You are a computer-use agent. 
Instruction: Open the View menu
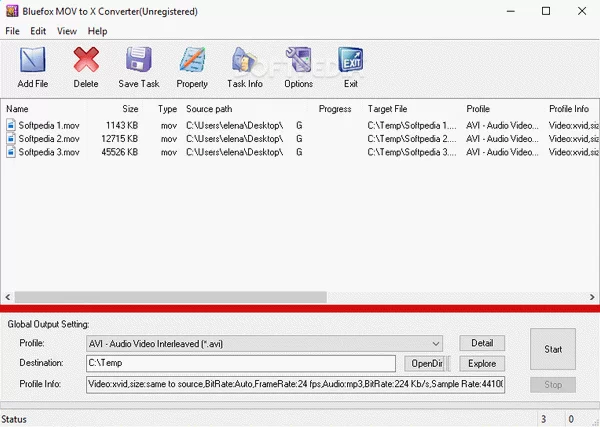[x=67, y=31]
